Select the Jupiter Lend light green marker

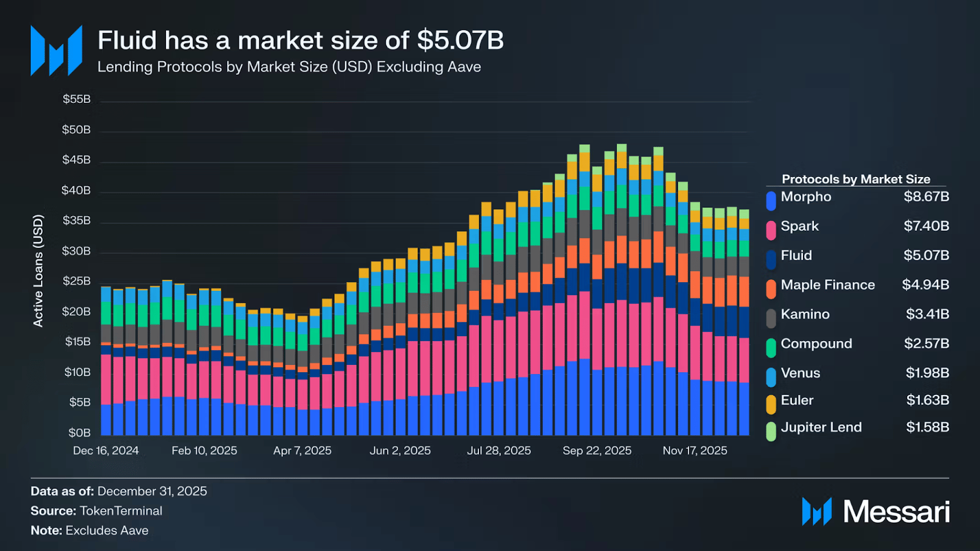(x=771, y=431)
